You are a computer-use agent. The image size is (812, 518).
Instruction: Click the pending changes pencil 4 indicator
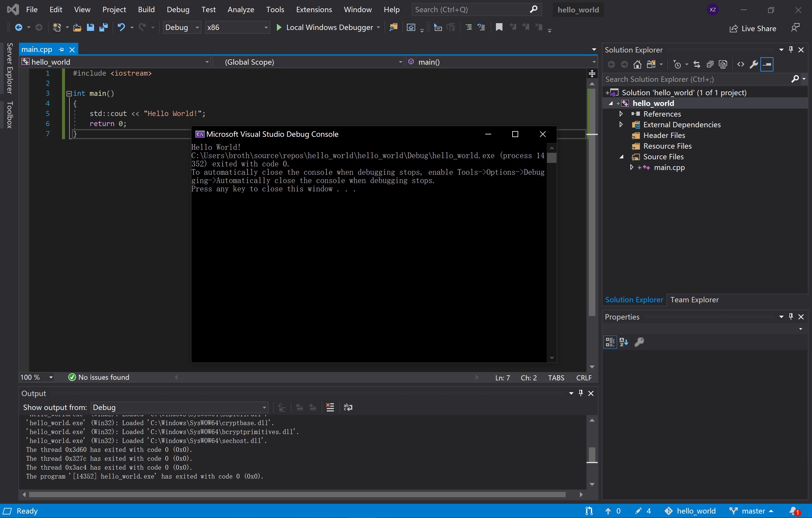pyautogui.click(x=643, y=511)
